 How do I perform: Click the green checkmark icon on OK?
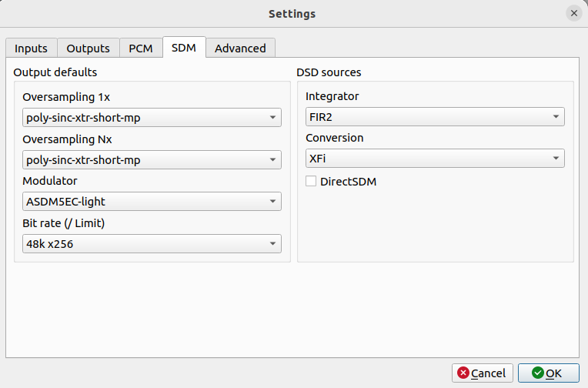(537, 373)
